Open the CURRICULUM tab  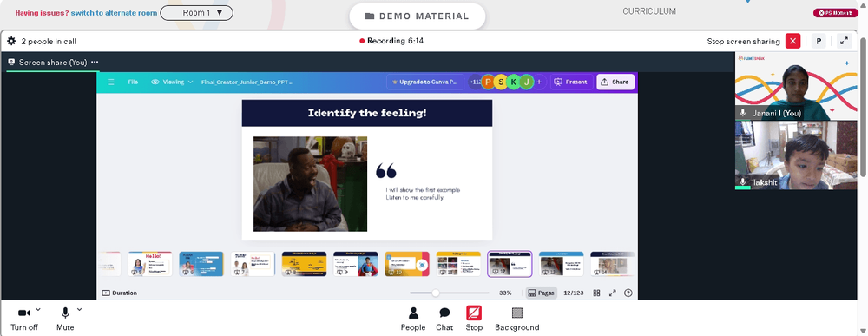coord(648,11)
